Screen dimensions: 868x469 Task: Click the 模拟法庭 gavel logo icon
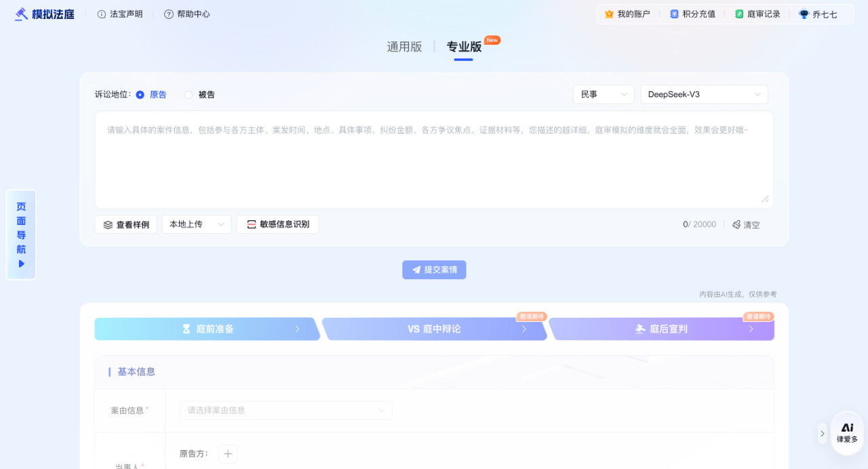tap(22, 14)
